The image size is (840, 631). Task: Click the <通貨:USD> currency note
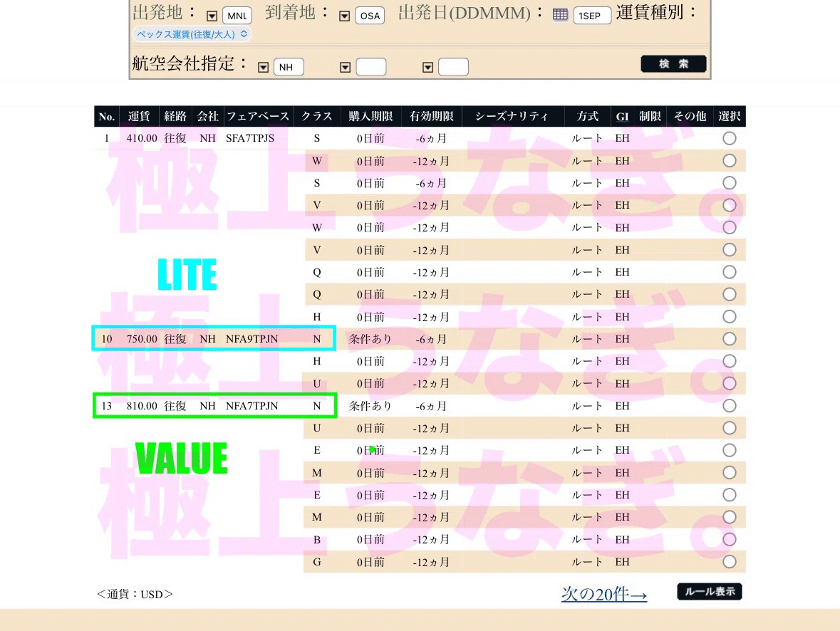[x=135, y=594]
